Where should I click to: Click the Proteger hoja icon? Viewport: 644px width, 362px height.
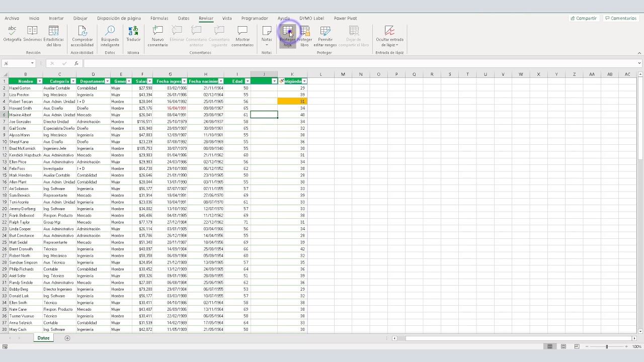click(x=287, y=36)
